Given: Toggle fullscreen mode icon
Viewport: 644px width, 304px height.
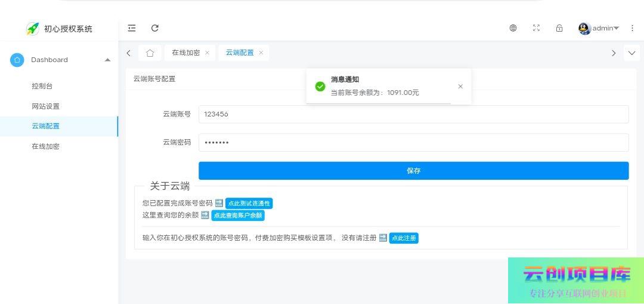Looking at the screenshot, I should click(536, 28).
